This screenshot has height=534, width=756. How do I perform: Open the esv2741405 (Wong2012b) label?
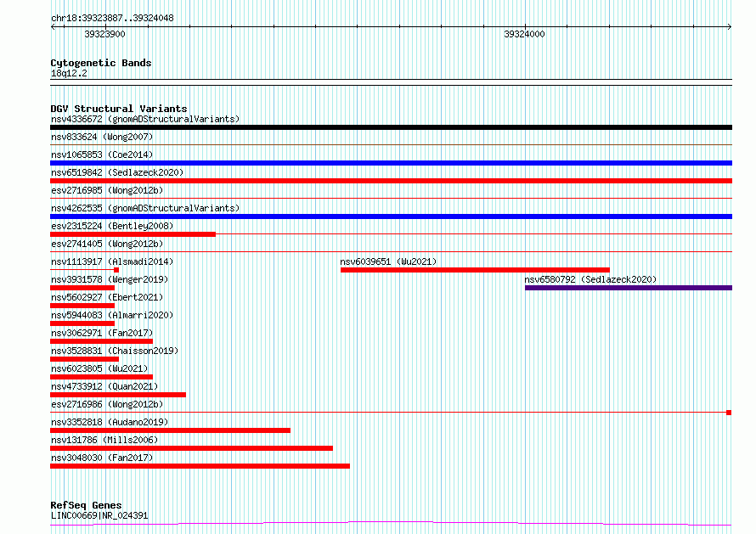click(x=107, y=244)
